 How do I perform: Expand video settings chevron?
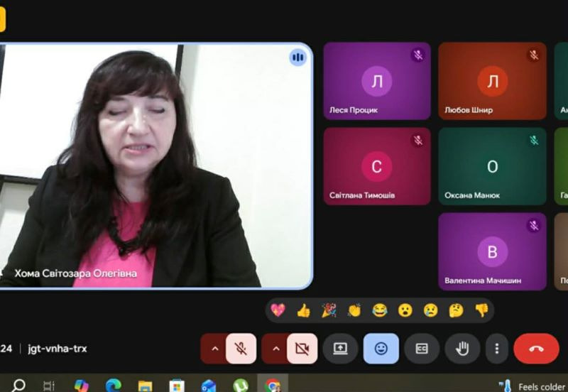[x=275, y=349]
